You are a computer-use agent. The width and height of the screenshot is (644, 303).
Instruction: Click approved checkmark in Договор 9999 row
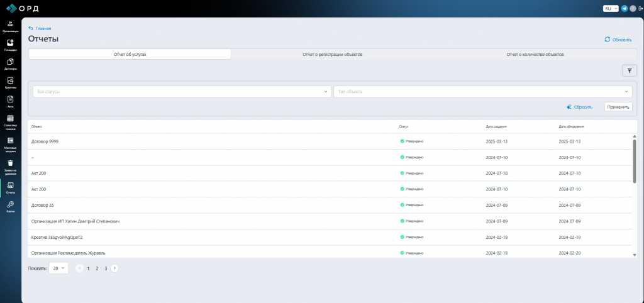coord(402,141)
